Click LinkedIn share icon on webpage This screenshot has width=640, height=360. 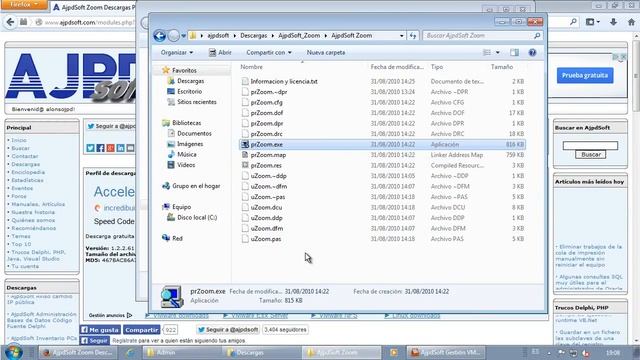120,148
